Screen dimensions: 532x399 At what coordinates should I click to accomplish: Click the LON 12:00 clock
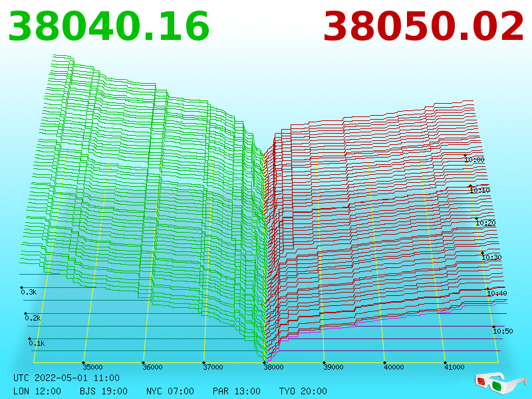[37, 391]
